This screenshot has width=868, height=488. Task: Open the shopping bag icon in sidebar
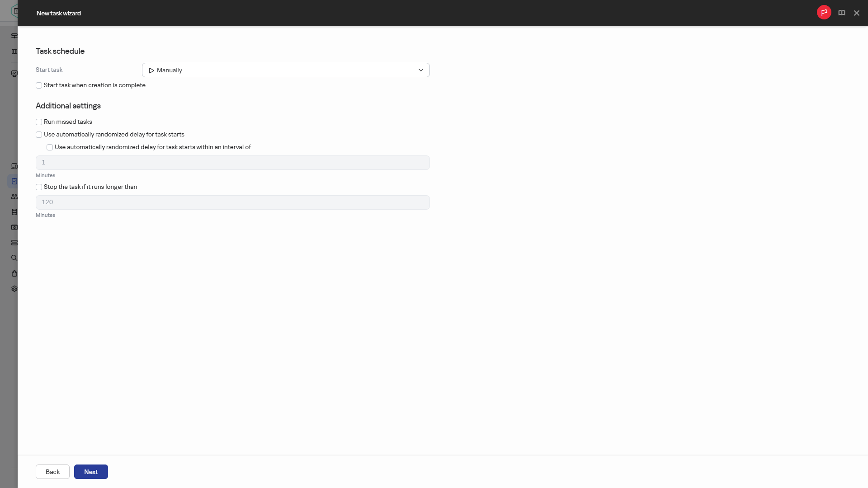[14, 273]
